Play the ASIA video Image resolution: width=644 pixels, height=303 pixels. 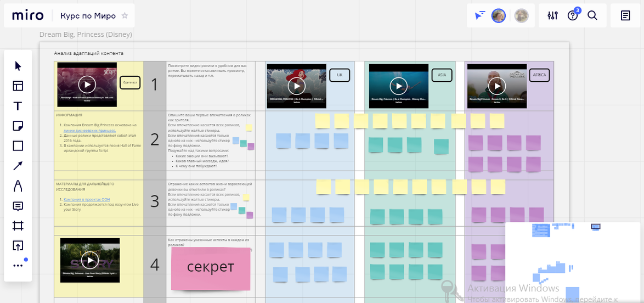point(398,86)
